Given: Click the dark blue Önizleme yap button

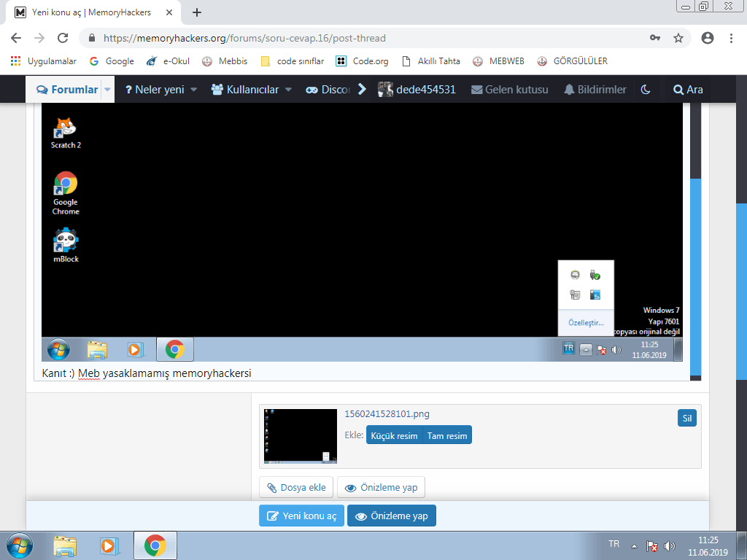Looking at the screenshot, I should pos(392,516).
